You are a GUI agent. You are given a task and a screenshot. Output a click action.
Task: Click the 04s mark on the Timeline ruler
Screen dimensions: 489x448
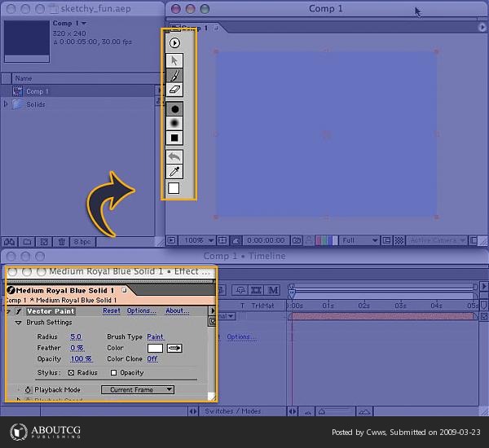tap(436, 305)
